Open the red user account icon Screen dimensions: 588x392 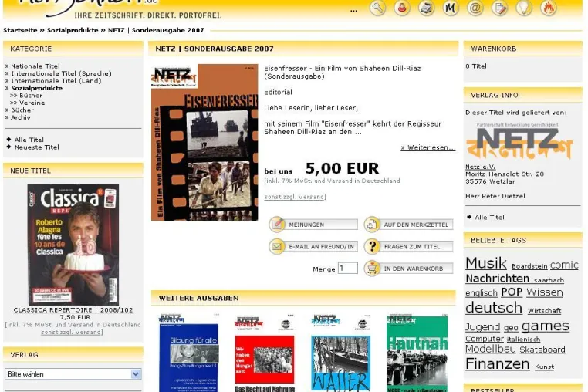tap(401, 8)
